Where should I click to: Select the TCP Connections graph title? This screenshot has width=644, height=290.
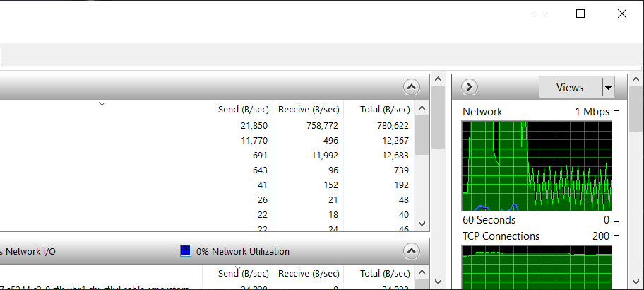[x=501, y=236]
